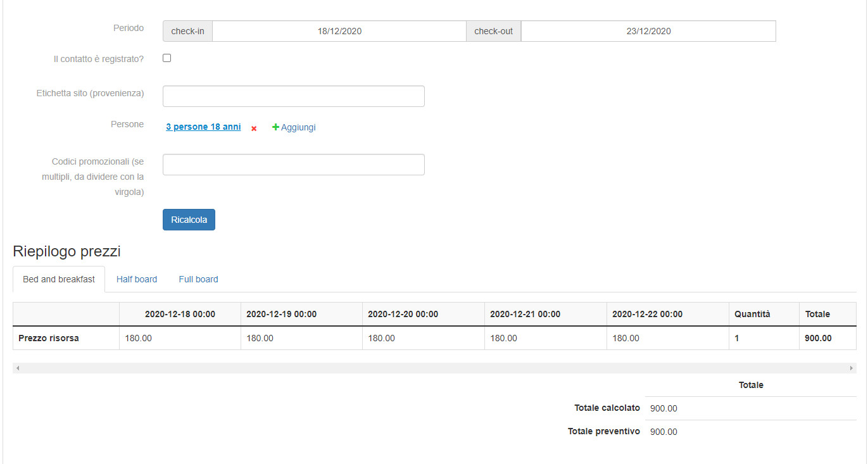Click the Persone field label
Screen dimensions: 868x464
point(127,124)
